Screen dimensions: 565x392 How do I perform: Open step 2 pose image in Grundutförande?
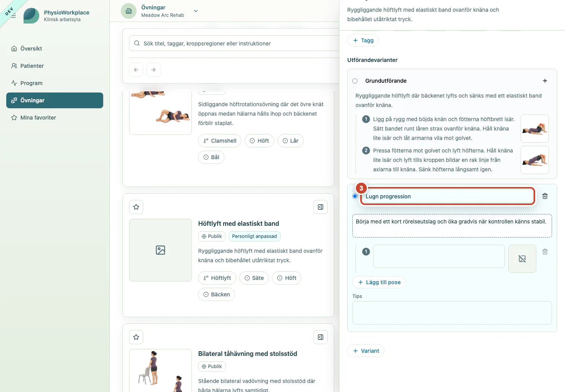(x=535, y=160)
